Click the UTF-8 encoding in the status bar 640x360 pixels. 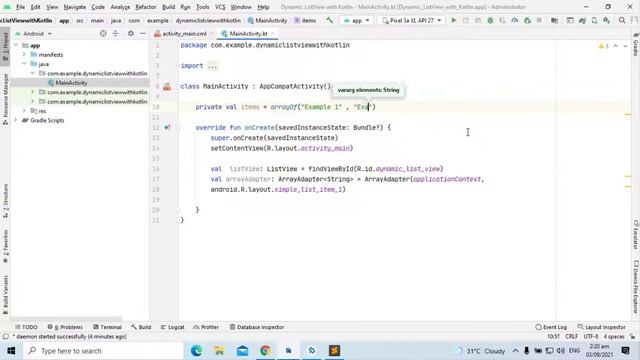pos(591,337)
